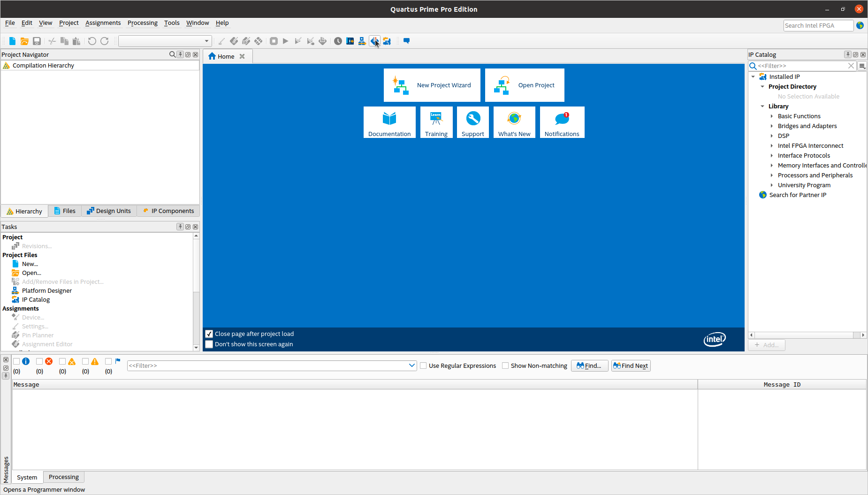Expand Bridges and Adapters category
This screenshot has width=868, height=495.
(x=772, y=126)
